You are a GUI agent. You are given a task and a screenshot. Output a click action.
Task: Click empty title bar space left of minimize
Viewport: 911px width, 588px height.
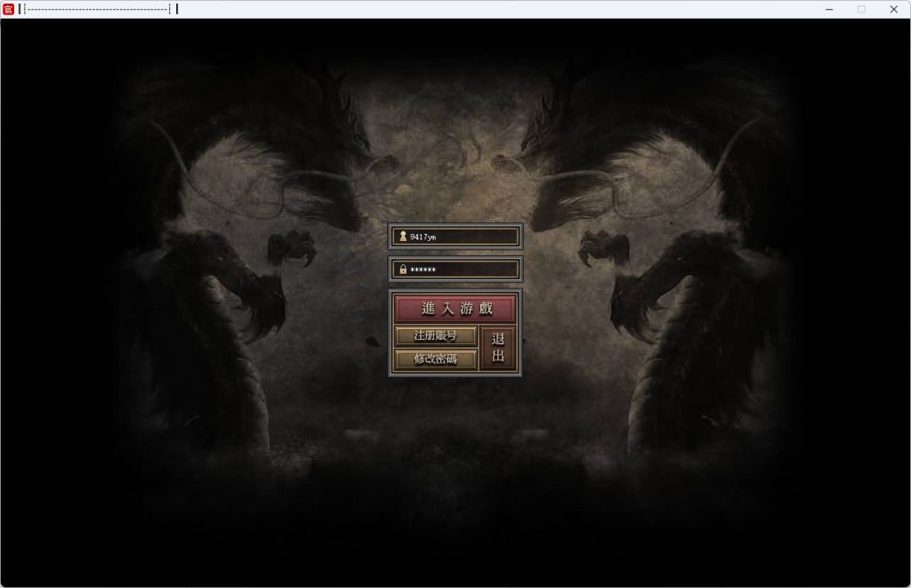[534, 9]
